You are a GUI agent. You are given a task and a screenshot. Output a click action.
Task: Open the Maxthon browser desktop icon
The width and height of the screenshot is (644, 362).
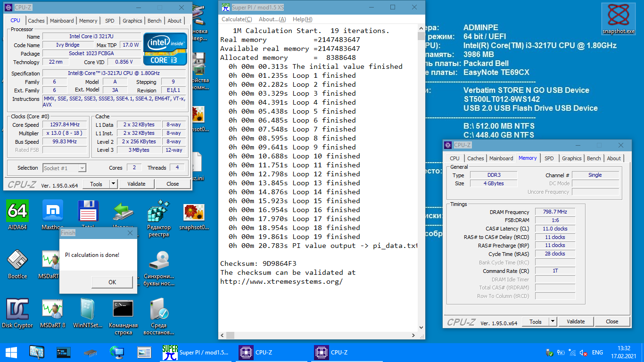click(x=52, y=215)
